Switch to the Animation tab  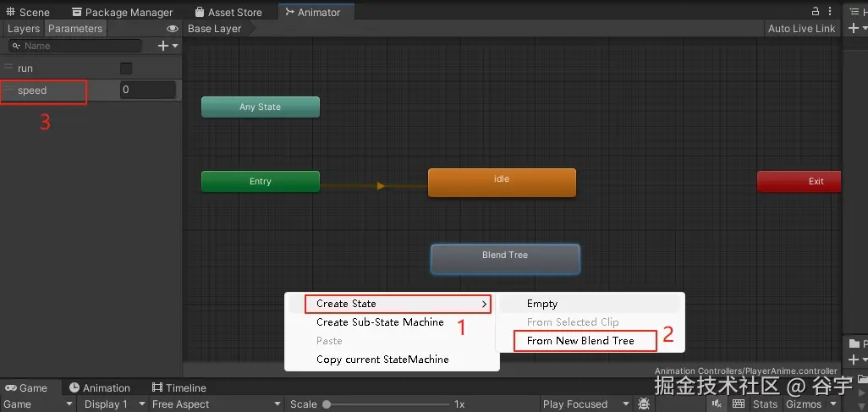coord(100,387)
